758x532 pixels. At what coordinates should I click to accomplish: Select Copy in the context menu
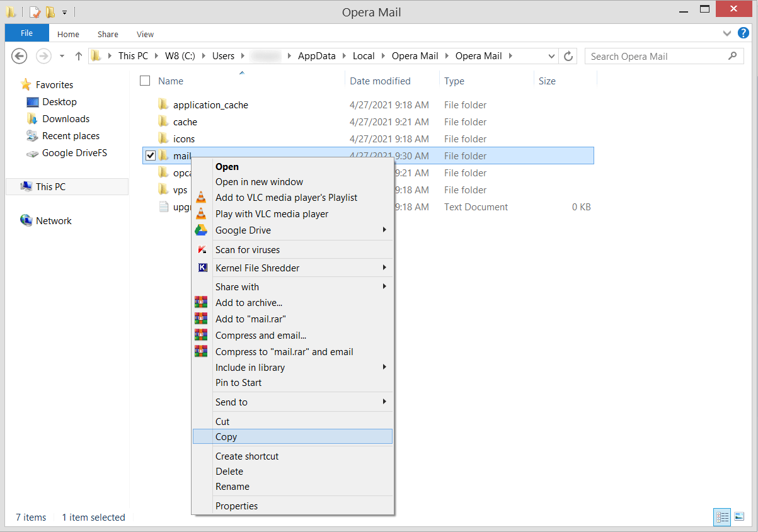click(292, 437)
